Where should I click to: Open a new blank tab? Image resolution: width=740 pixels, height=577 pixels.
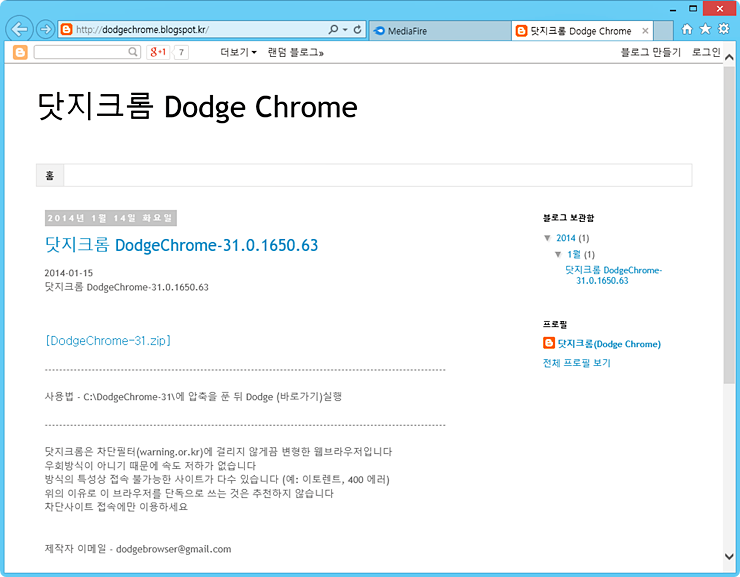pos(664,31)
